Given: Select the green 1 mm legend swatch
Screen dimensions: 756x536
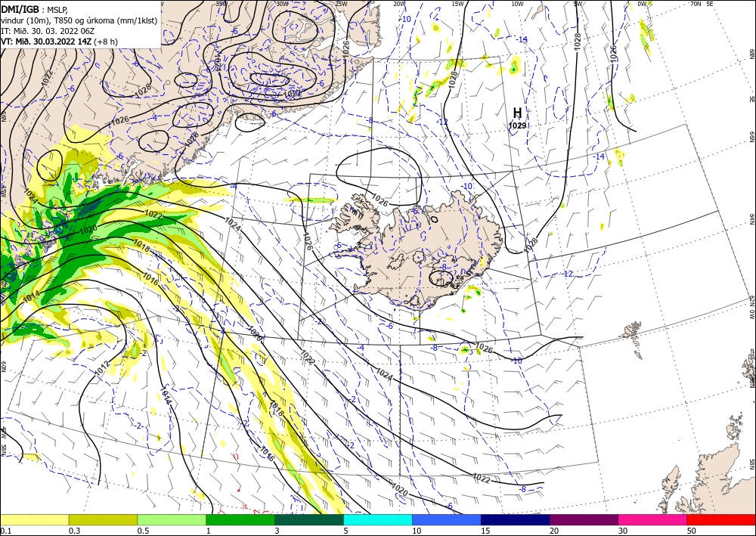Looking at the screenshot, I should 240,519.
